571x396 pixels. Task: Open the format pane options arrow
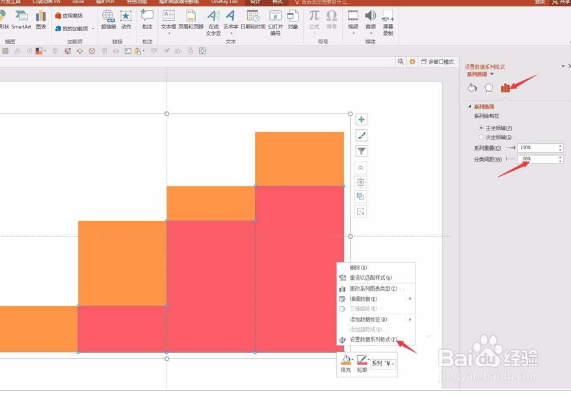pos(563,66)
